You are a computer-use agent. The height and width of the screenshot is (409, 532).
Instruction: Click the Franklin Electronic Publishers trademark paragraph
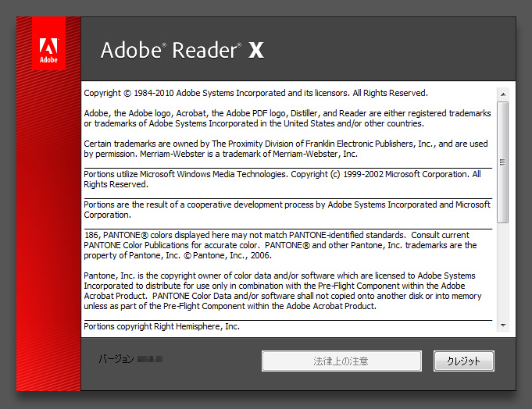pos(285,149)
